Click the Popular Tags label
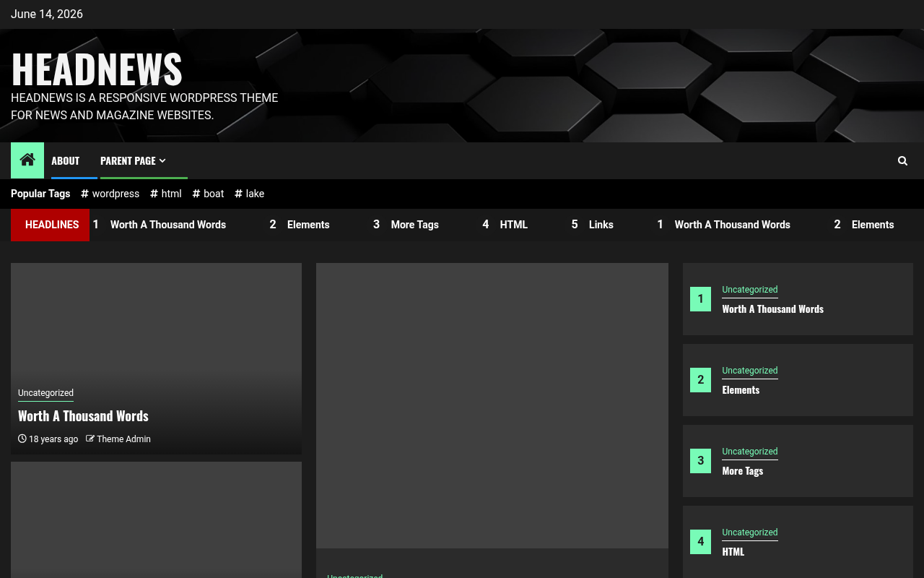This screenshot has height=578, width=924. tap(40, 194)
